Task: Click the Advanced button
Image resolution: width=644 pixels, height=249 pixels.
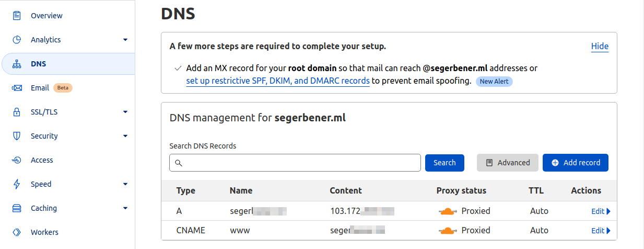Action: [508, 163]
